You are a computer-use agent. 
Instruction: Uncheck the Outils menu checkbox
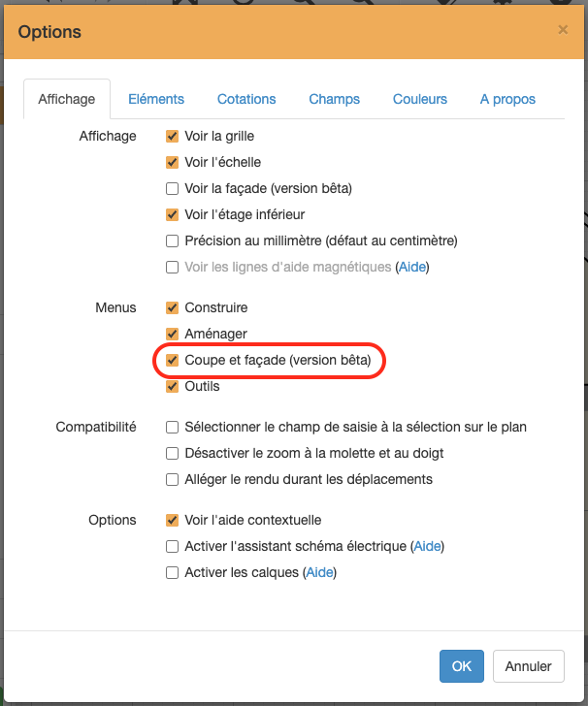[x=173, y=387]
